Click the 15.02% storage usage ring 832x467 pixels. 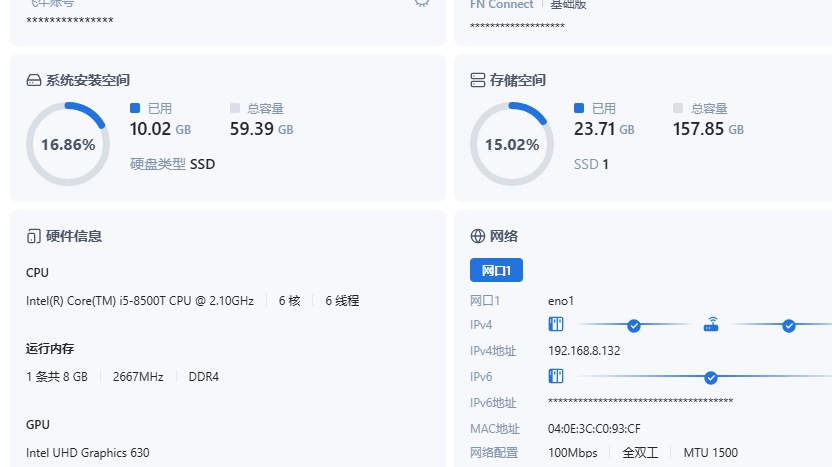point(512,144)
